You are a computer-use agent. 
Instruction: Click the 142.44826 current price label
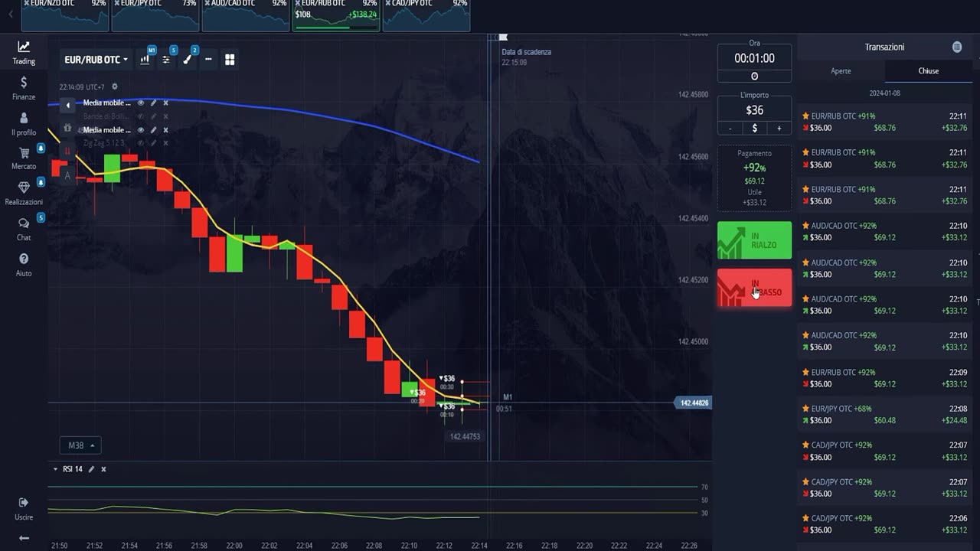(x=694, y=403)
